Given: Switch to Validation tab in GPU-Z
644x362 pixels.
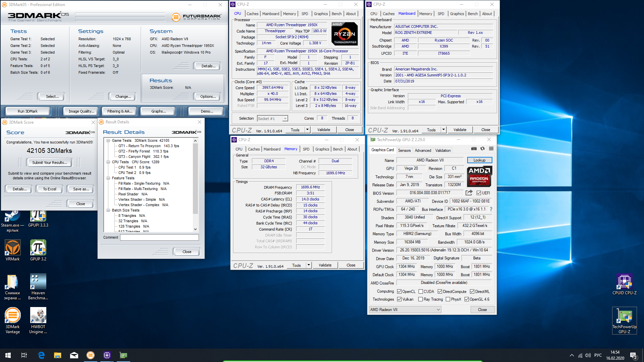Looking at the screenshot, I should tap(443, 150).
